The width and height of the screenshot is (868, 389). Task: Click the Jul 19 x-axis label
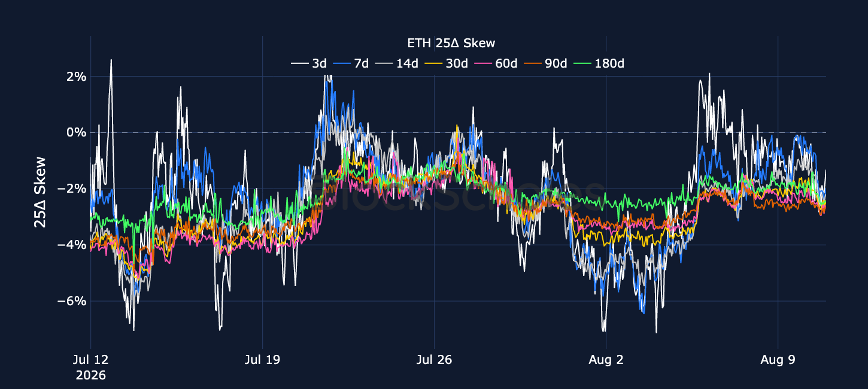[263, 360]
